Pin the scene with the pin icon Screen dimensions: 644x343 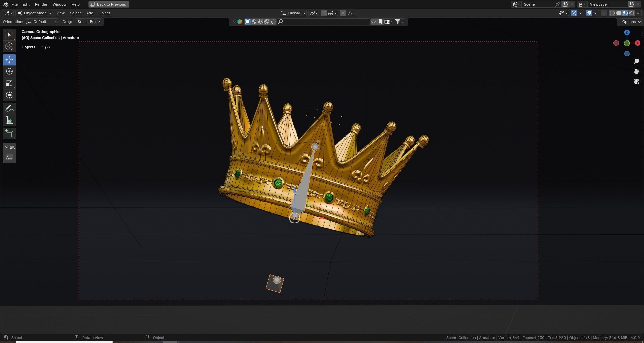pos(558,4)
